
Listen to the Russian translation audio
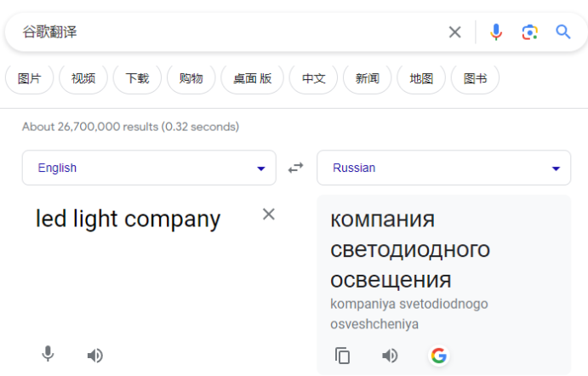tap(390, 356)
